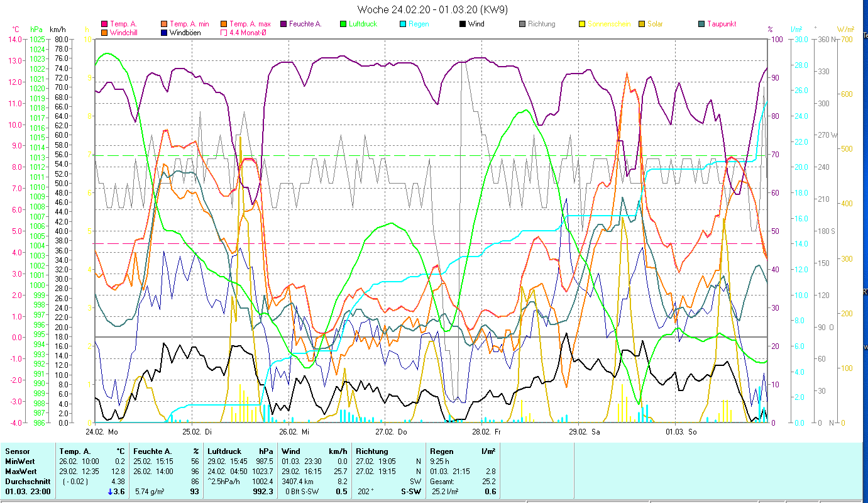Click the current pressure value 992.3

(263, 492)
